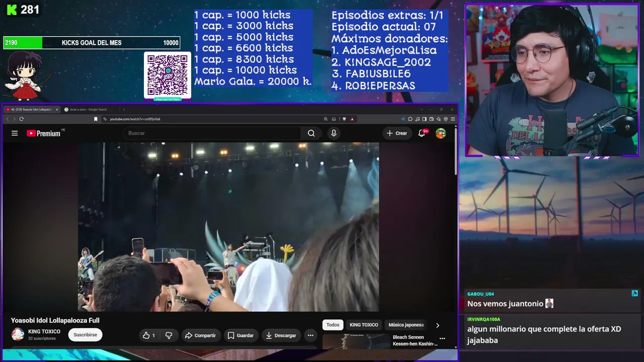Click the Kicks goal progress bar

tap(92, 43)
